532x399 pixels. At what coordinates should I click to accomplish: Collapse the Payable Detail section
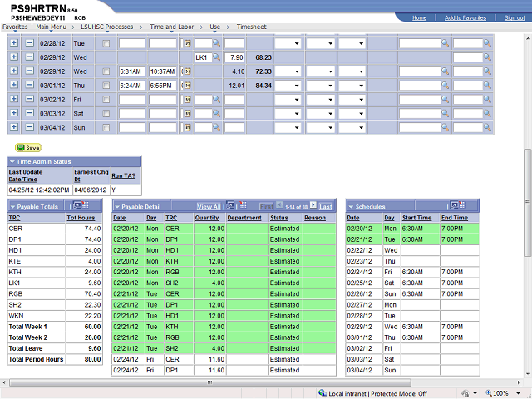point(117,207)
